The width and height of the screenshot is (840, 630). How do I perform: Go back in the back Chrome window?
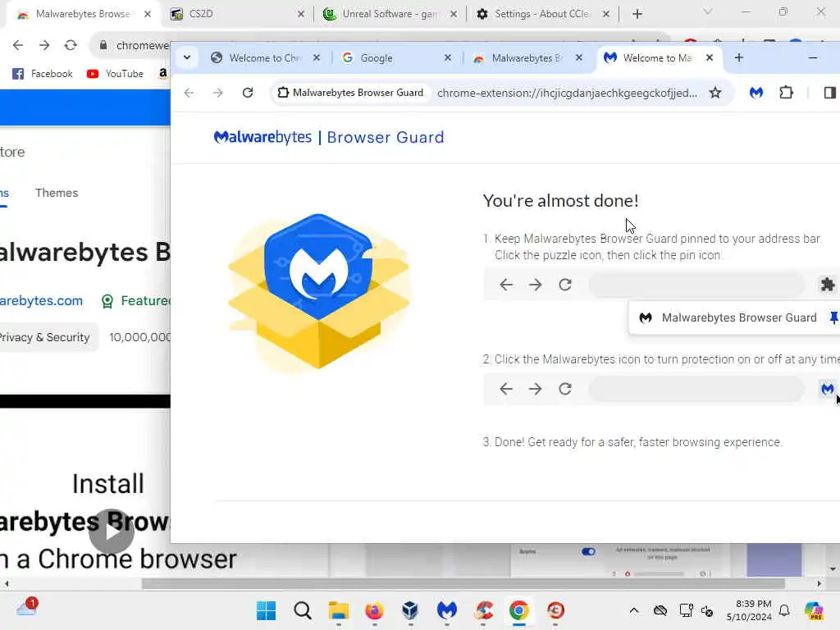(18, 46)
